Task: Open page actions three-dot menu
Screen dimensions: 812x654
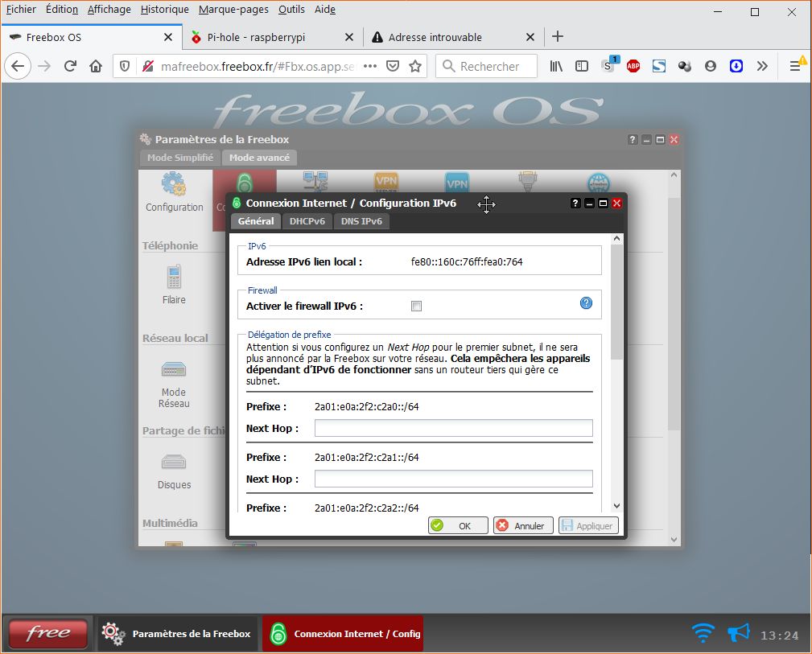Action: tap(369, 66)
